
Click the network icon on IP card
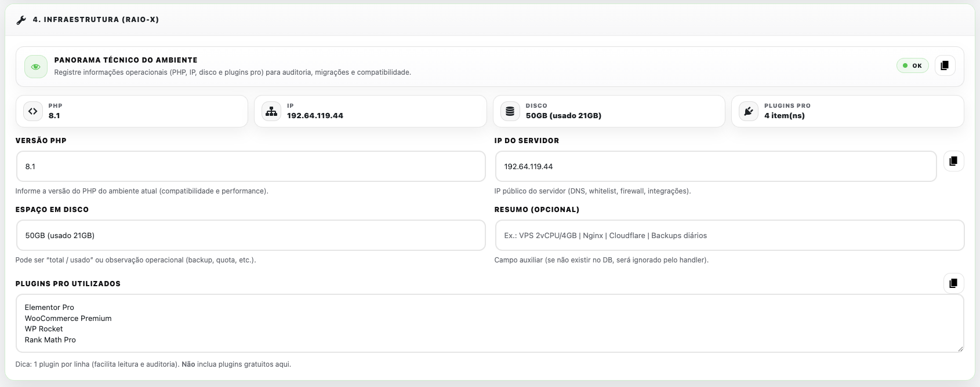point(271,111)
